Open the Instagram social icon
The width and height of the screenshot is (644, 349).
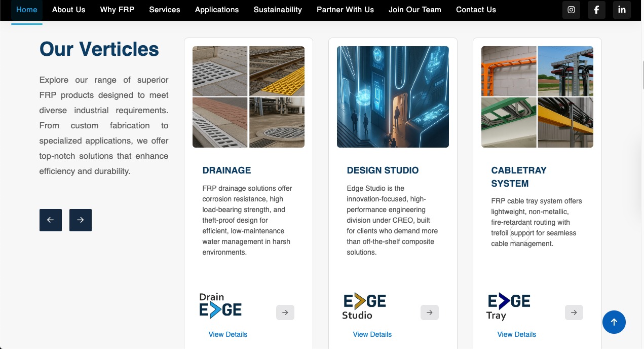(x=571, y=10)
